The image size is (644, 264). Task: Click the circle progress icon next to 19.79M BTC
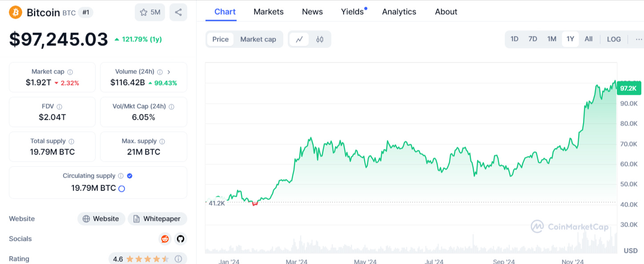pyautogui.click(x=121, y=188)
